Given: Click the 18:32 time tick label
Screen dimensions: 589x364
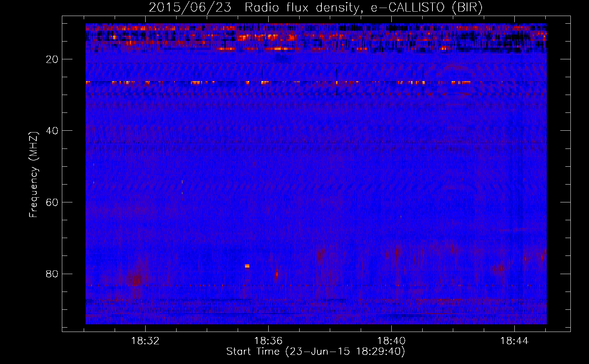Looking at the screenshot, I should 145,341.
